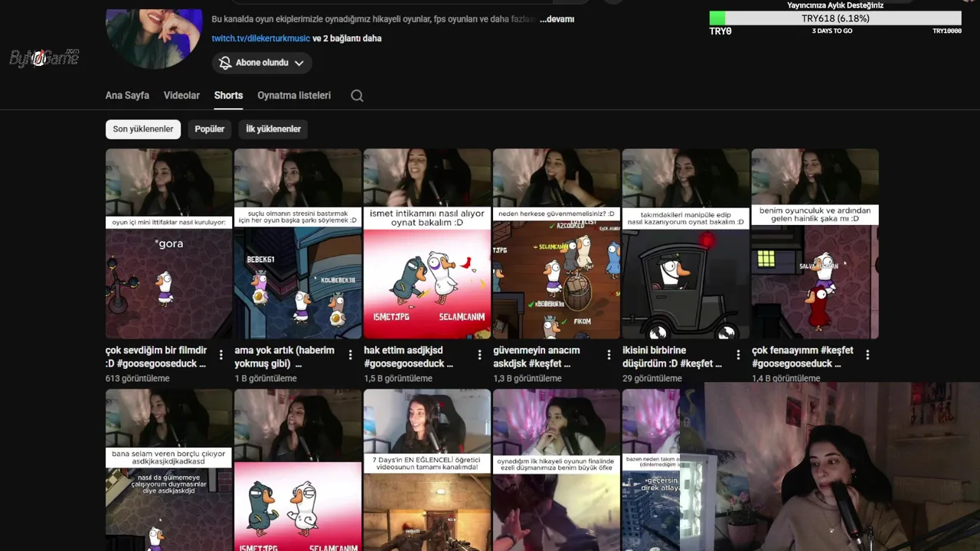Open options for 'güvenmeyin anacım' short
This screenshot has width=980, height=551.
point(609,355)
